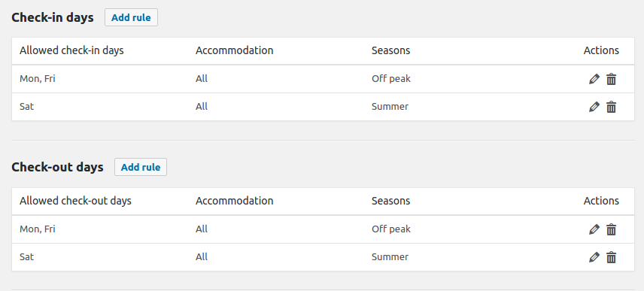Add a new check-in days rule
The image size is (644, 291).
(x=131, y=17)
